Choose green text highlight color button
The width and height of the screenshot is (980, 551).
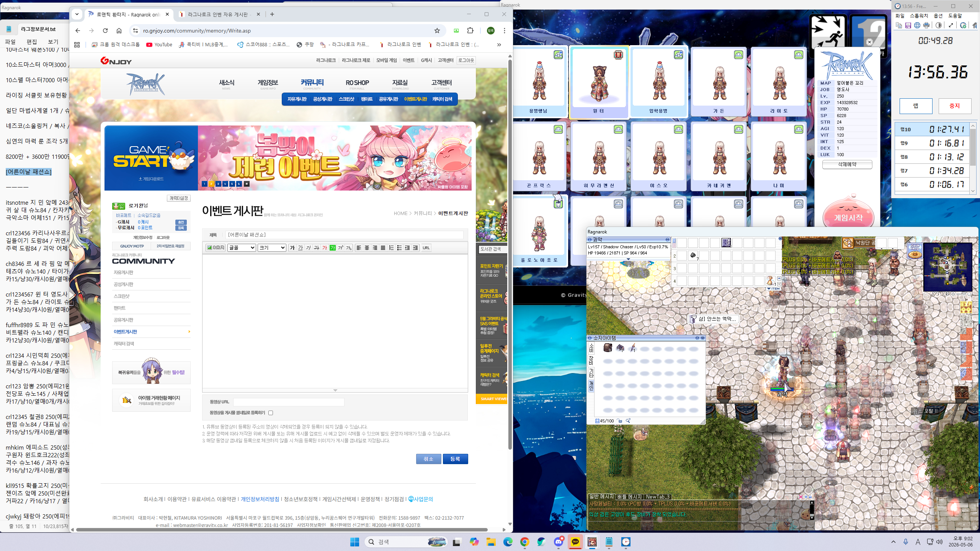333,248
